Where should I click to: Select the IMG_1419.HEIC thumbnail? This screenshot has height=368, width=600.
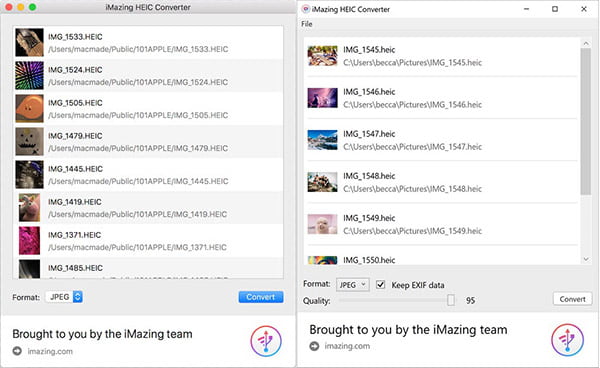point(29,208)
